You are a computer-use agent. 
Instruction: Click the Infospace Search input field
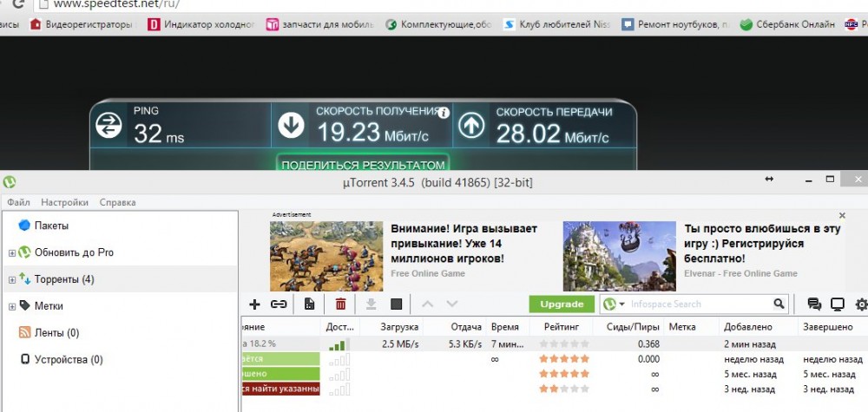pyautogui.click(x=699, y=304)
